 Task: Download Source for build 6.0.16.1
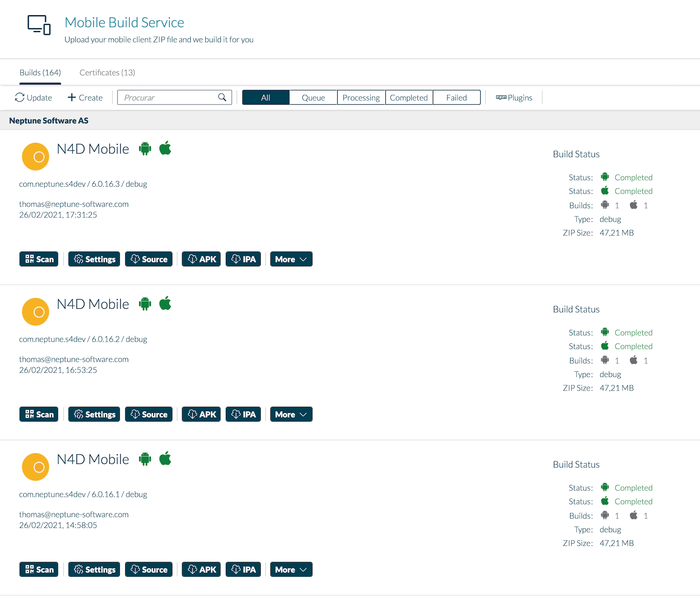tap(149, 569)
